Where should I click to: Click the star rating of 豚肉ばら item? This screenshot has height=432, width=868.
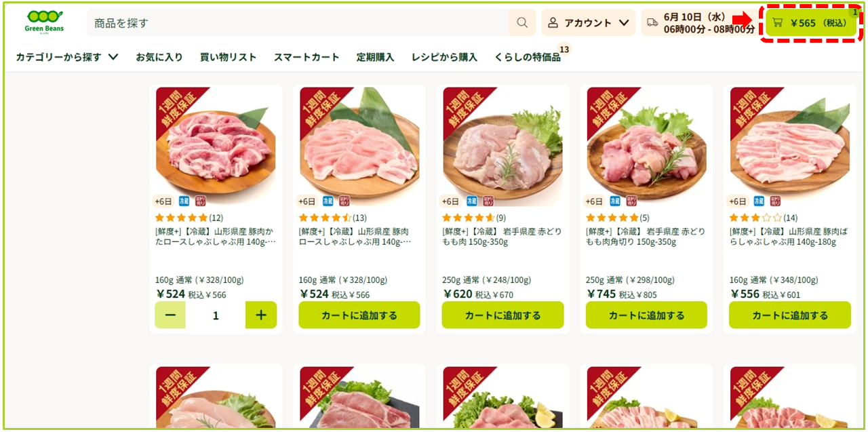(755, 218)
